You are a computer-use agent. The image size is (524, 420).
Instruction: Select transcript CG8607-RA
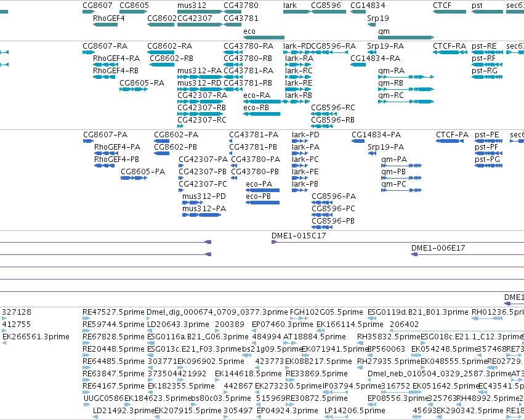tap(105, 46)
